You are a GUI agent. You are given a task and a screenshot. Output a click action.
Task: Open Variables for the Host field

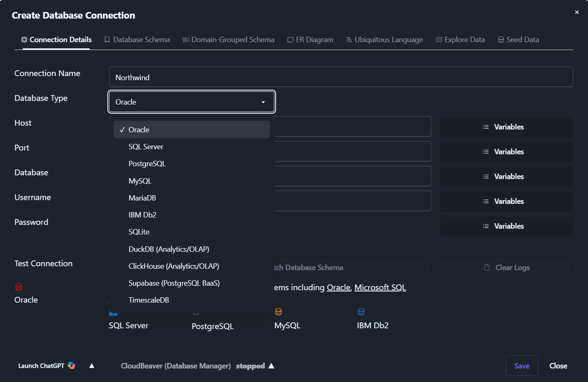[x=506, y=127]
